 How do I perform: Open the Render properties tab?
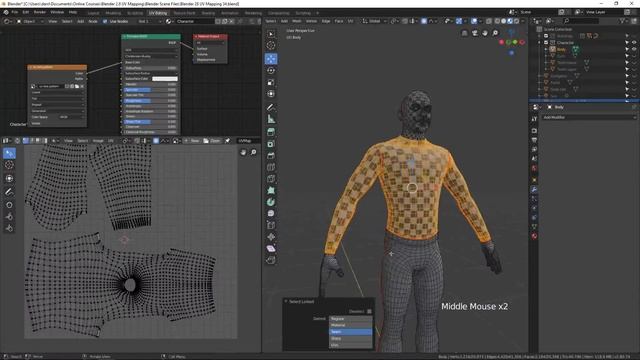534,131
